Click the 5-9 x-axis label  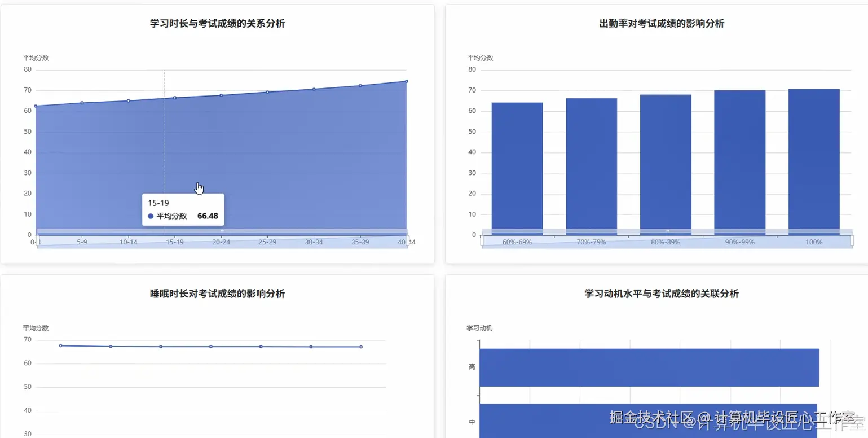click(82, 242)
